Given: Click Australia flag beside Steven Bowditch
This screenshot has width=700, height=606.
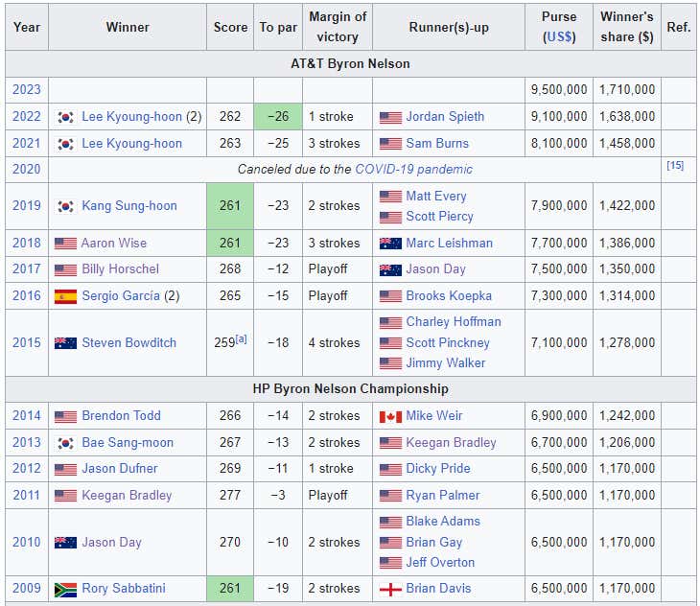Looking at the screenshot, I should [65, 343].
